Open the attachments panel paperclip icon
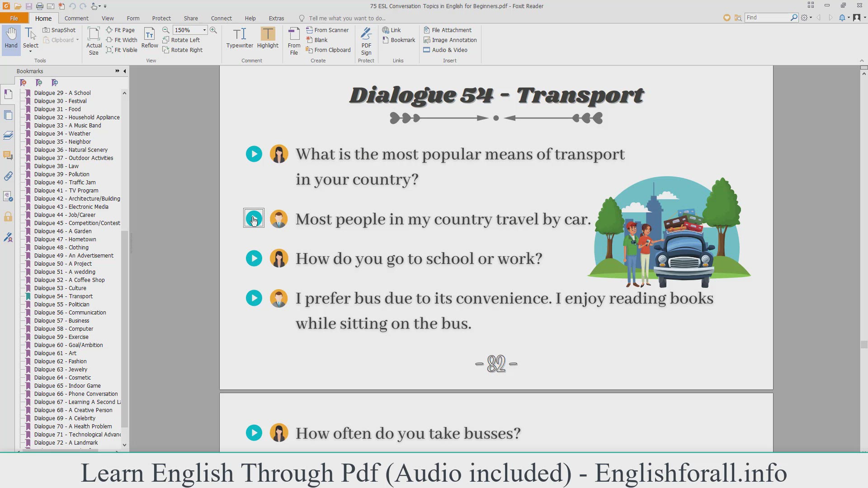Viewport: 868px width, 488px height. [x=8, y=176]
